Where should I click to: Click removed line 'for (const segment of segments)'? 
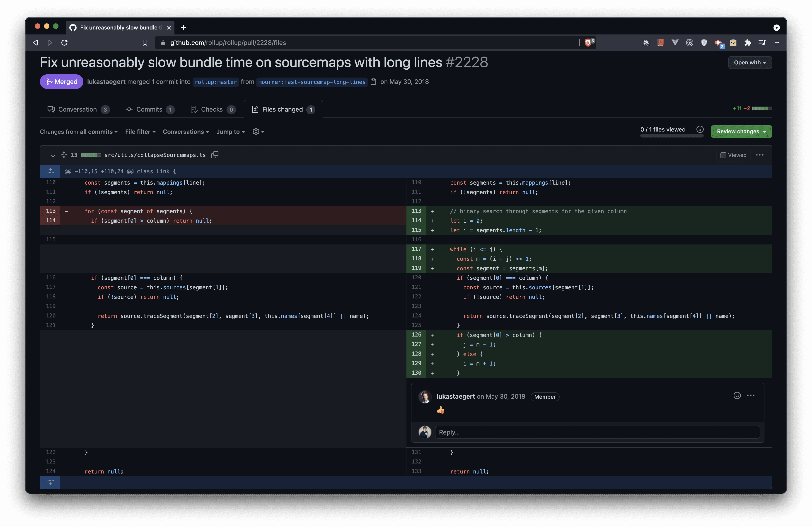[138, 211]
